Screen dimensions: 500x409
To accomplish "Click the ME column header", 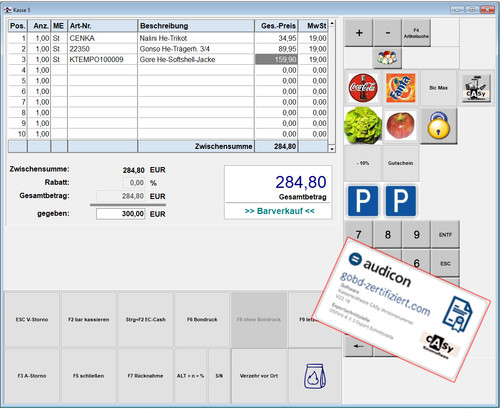I will click(59, 26).
